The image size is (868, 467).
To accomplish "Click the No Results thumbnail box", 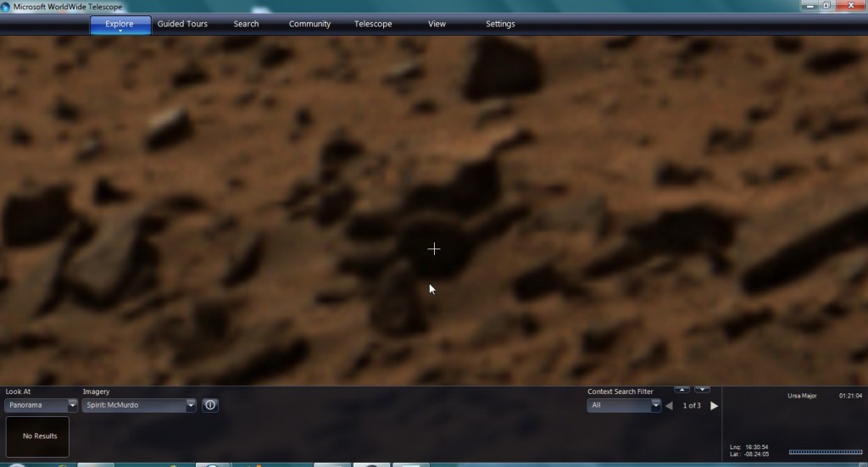I will tap(37, 436).
